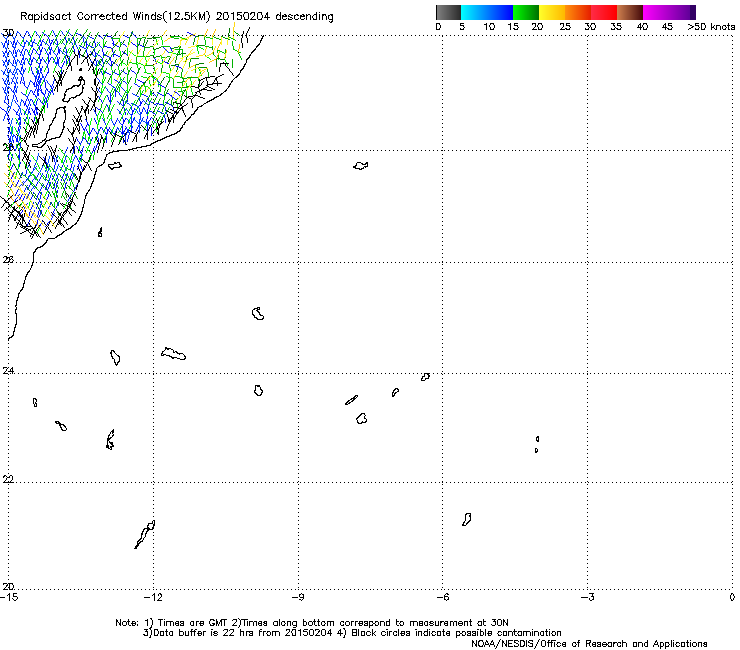Screen dimensions: 740x650
Task: Click the '-3' longitude axis label
Action: (587, 598)
